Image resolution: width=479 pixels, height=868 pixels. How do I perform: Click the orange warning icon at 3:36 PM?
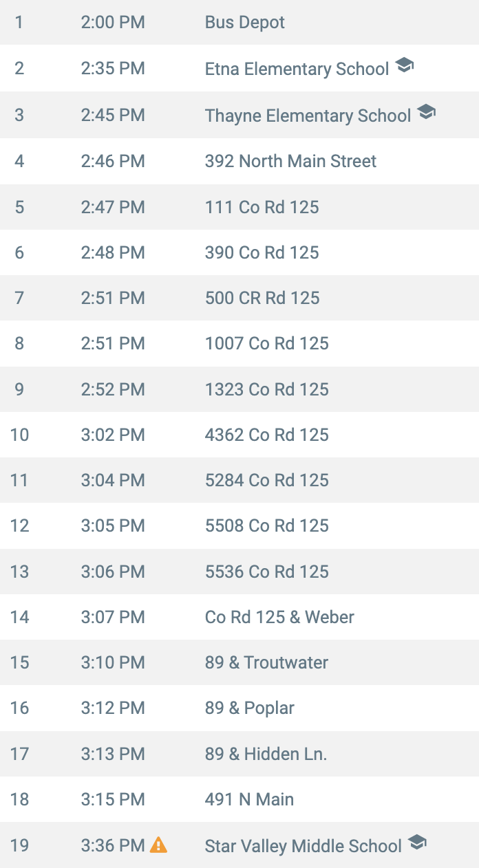(158, 844)
